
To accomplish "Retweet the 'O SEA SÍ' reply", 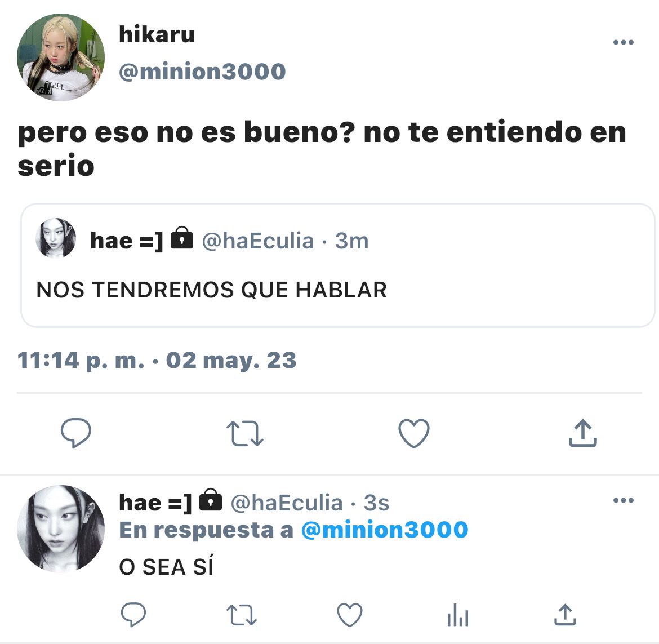I will pyautogui.click(x=242, y=615).
